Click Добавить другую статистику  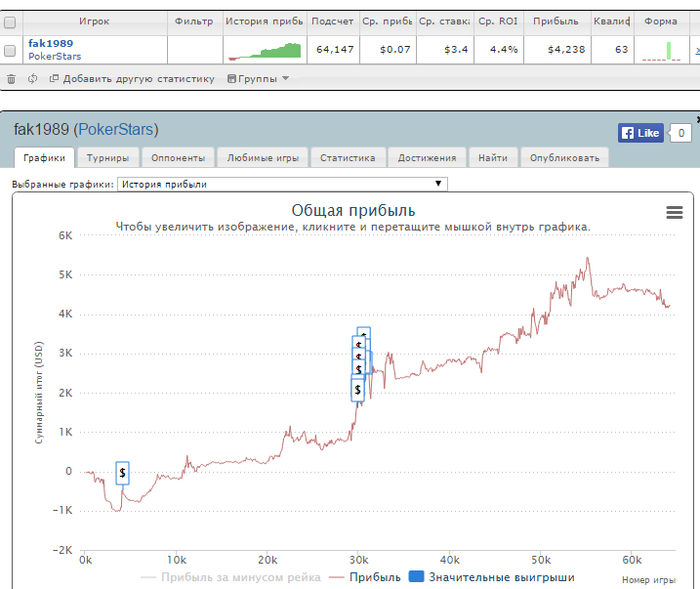click(138, 78)
